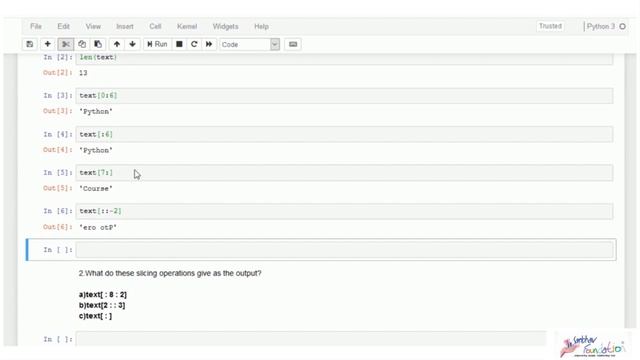Open the View menu
Image resolution: width=640 pixels, height=360 pixels.
93,27
